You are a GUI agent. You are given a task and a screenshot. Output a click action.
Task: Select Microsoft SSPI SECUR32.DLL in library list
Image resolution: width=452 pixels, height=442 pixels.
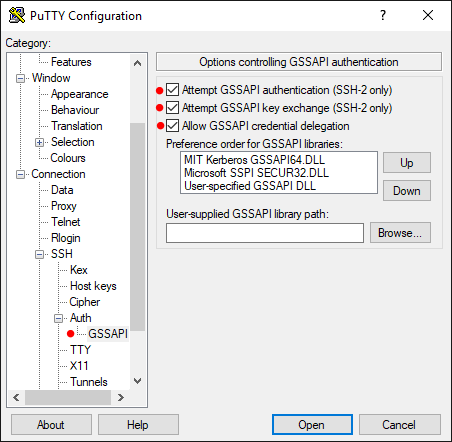[x=256, y=173]
